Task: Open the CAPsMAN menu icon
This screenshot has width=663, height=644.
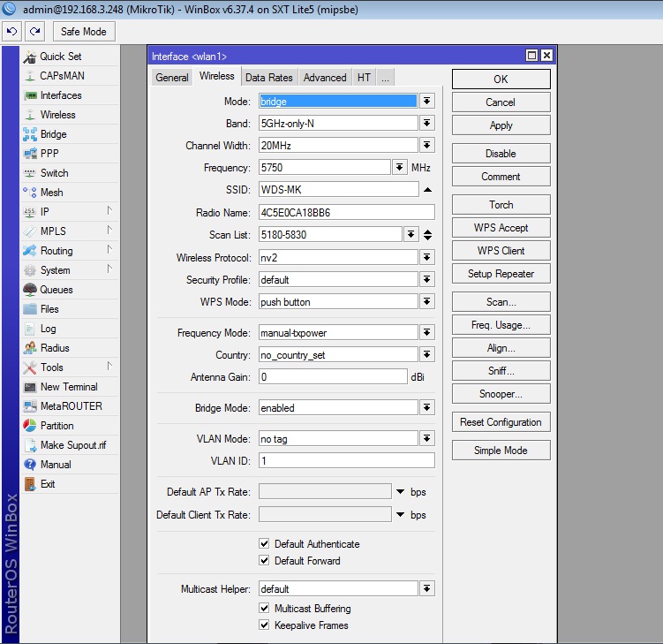Action: point(30,76)
